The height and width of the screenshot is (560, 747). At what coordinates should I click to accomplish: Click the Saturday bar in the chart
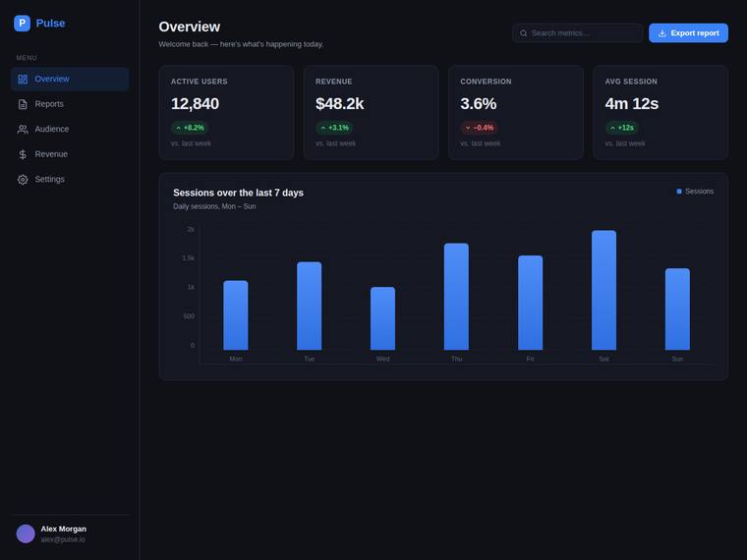point(604,290)
